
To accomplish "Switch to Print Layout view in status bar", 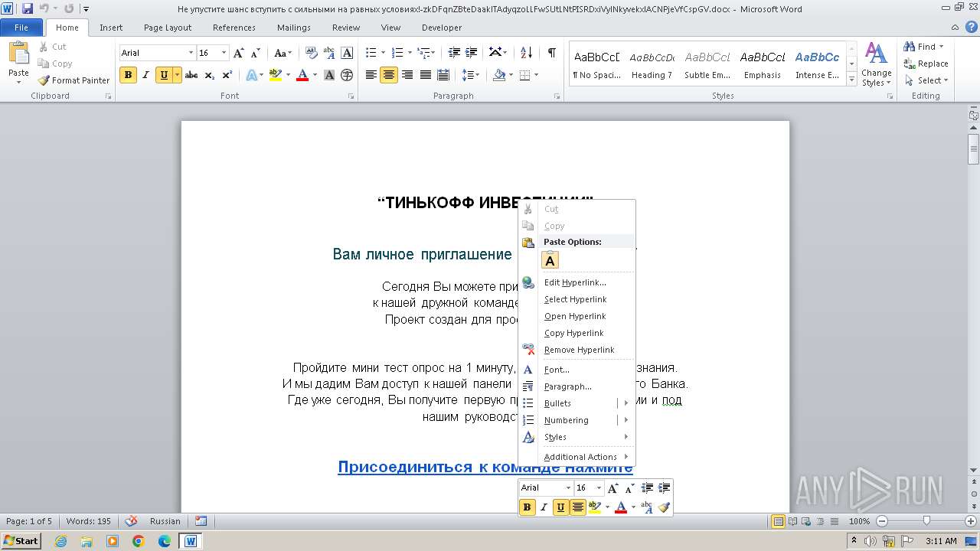I will tap(778, 521).
